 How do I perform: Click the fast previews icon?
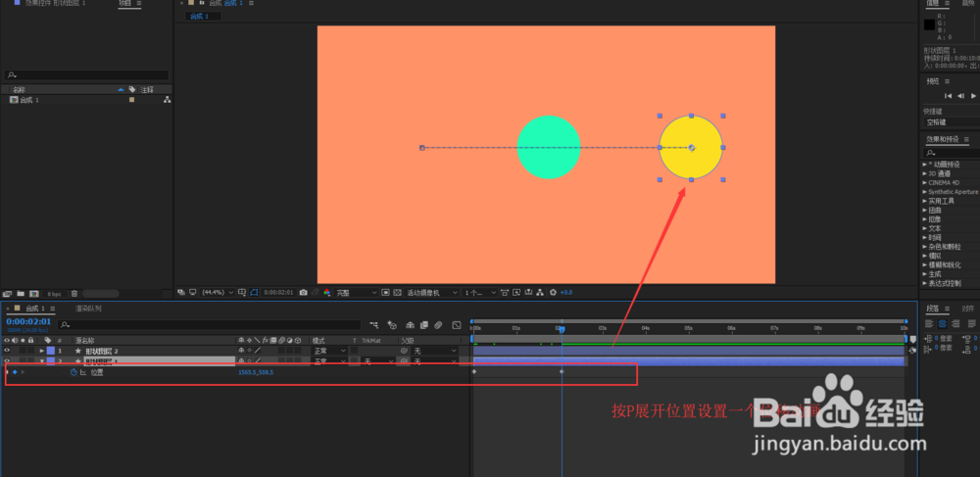[516, 292]
